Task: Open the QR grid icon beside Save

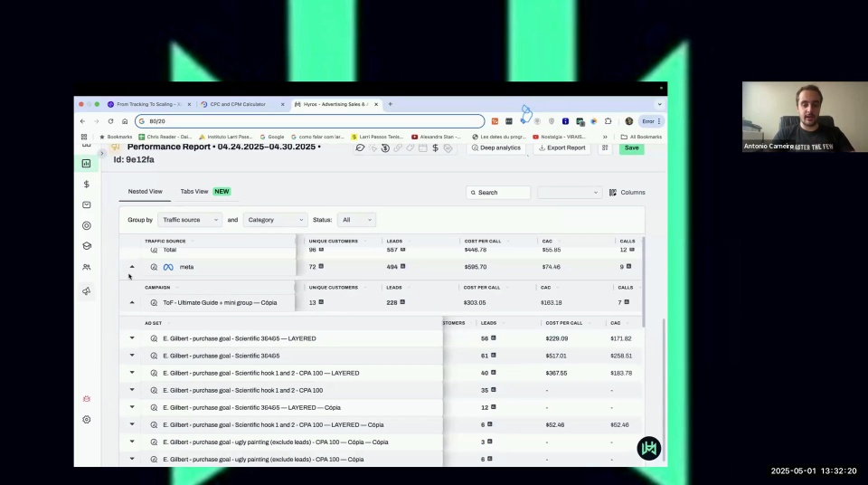Action: coord(605,148)
